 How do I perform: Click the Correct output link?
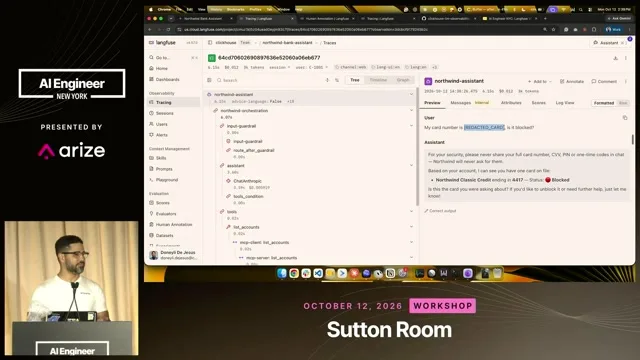[x=440, y=211]
